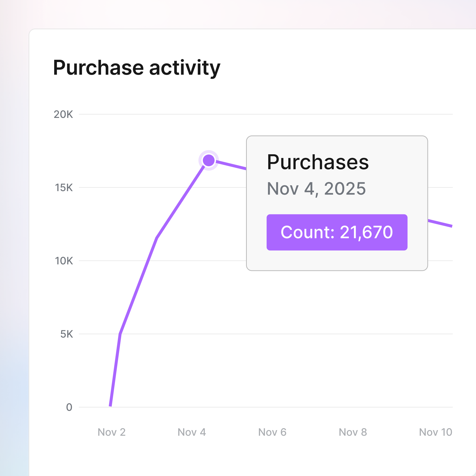
Task: Click the 5K y-axis label
Action: [67, 334]
